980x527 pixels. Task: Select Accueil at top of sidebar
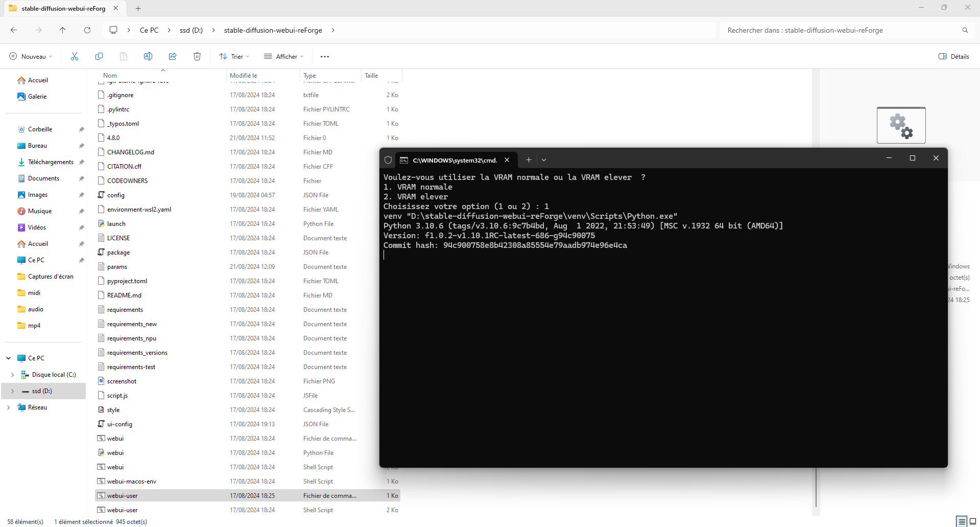coord(38,80)
